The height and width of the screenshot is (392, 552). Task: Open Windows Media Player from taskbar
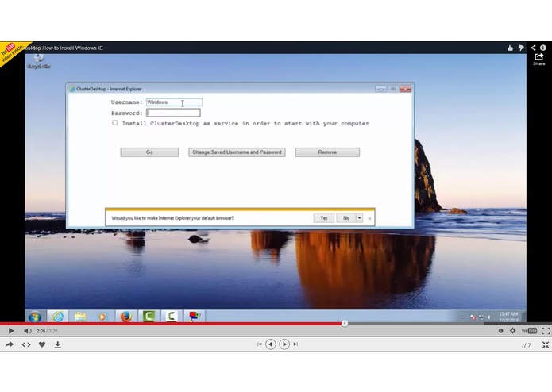point(102,317)
